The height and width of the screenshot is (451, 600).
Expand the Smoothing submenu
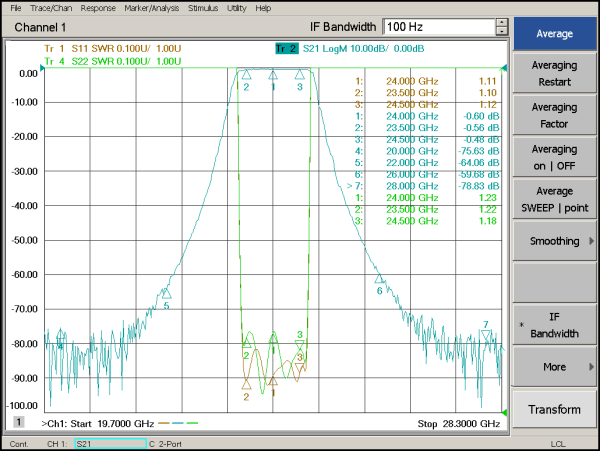(554, 241)
